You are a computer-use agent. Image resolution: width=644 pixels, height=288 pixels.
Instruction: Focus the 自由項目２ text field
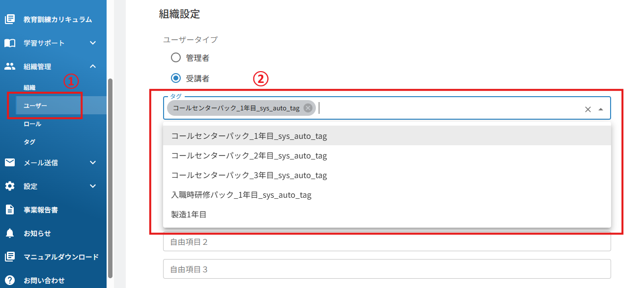(x=387, y=242)
